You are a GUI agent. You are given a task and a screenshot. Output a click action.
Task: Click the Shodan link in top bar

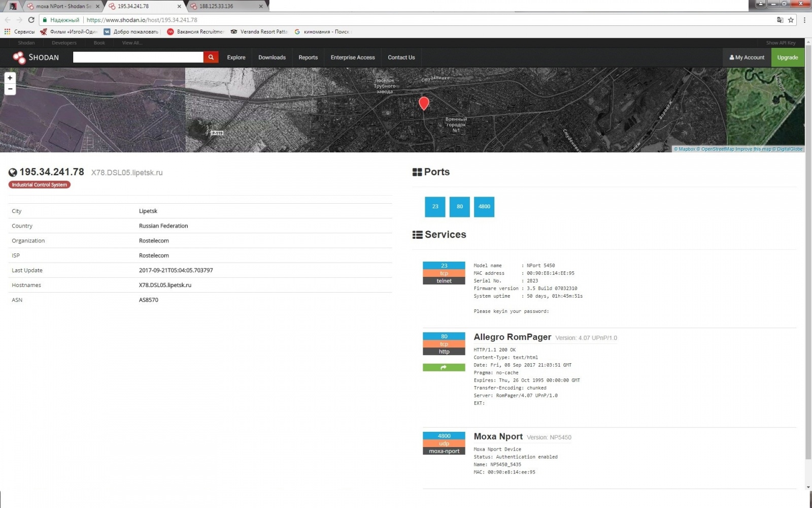26,43
